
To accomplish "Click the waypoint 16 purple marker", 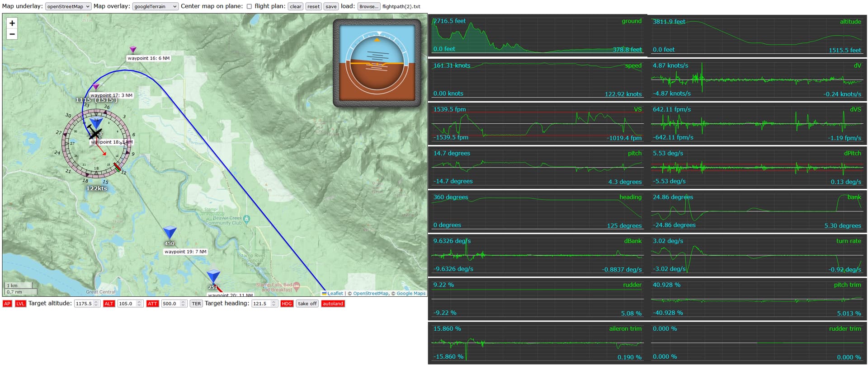I will coord(133,49).
